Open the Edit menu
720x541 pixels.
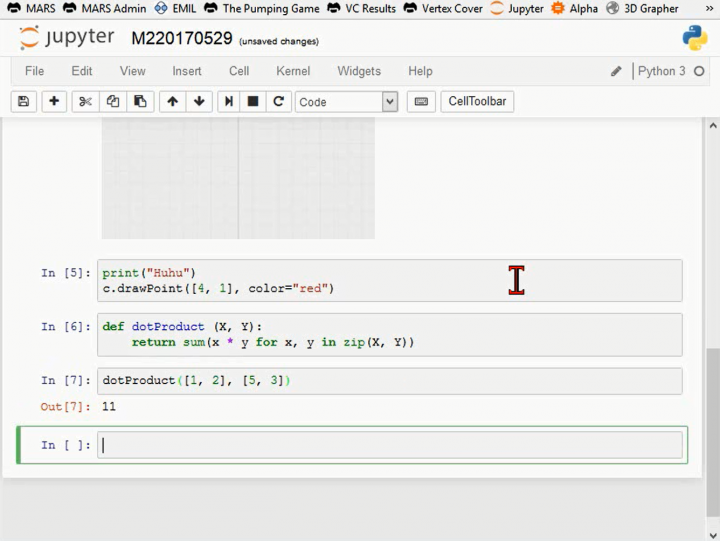pos(82,71)
